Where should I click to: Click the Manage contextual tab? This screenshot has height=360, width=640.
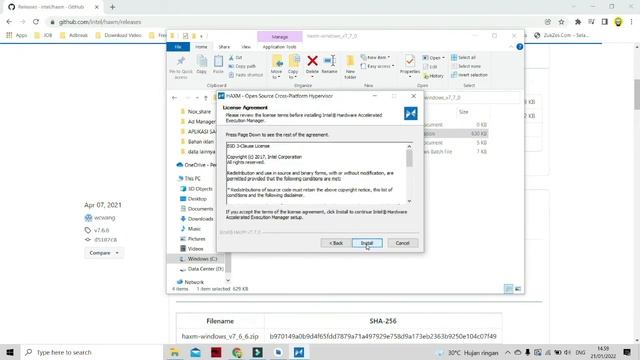280,37
